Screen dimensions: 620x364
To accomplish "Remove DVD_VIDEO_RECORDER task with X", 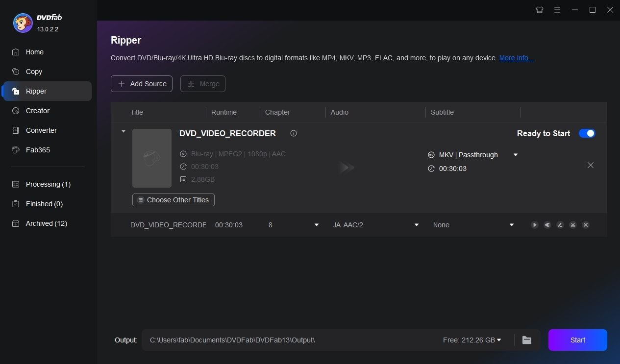I will pyautogui.click(x=590, y=165).
